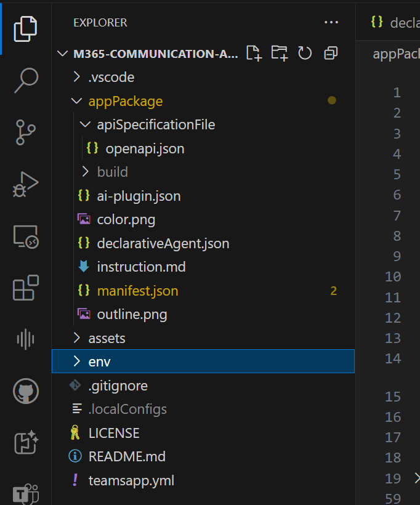Open the manifest.json file
This screenshot has height=505, width=420.
click(137, 290)
